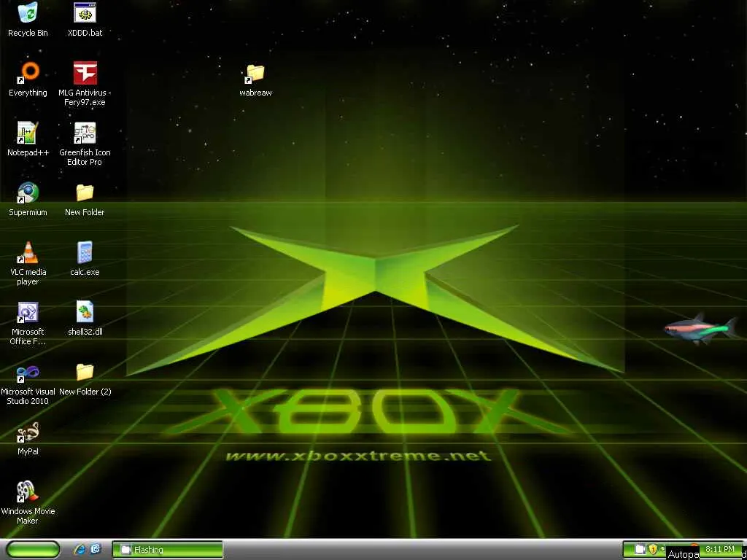The image size is (747, 560).
Task: Click the second Quick Launch icon
Action: coord(96,550)
